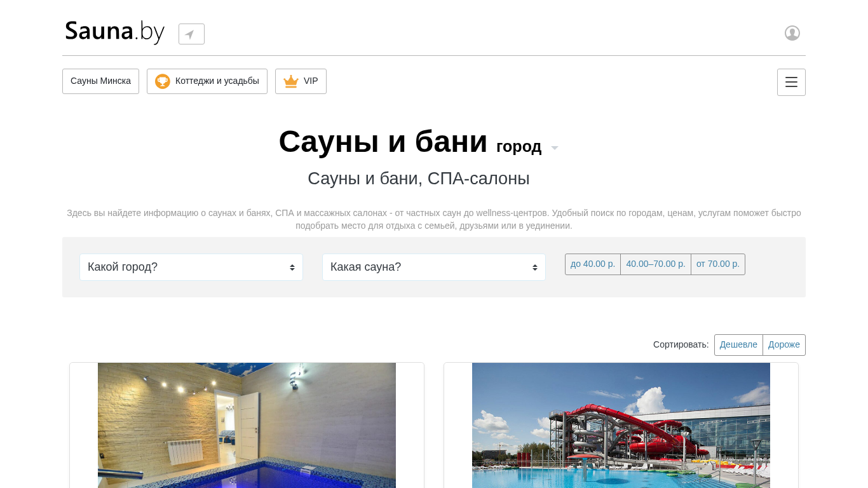Click the trophy icon next to Коттеджи и усадьбы
Image resolution: width=868 pixels, height=488 pixels.
tap(163, 81)
